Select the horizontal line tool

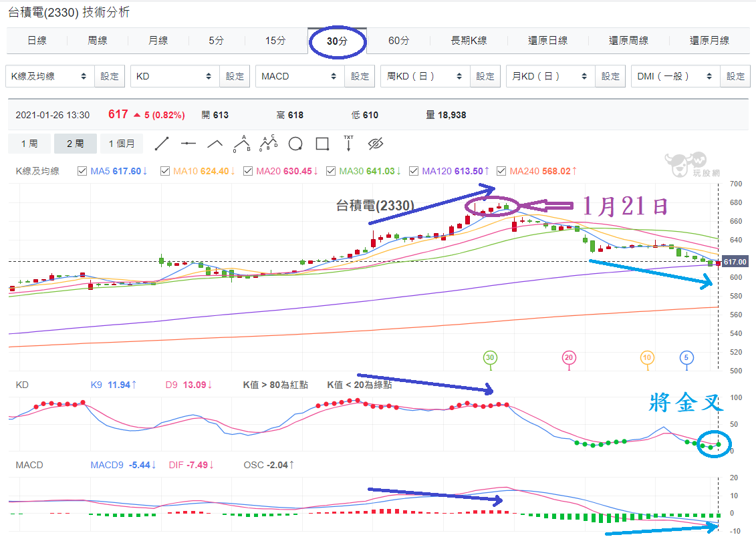[x=188, y=144]
